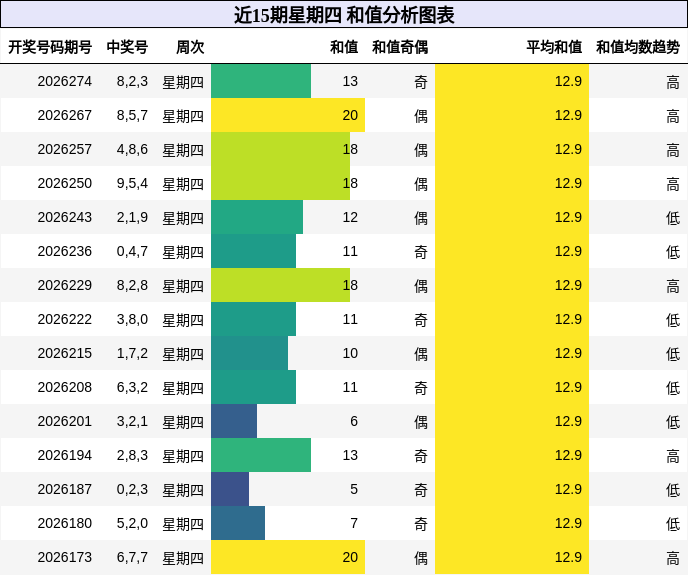Select winning numbers 3,8,0 cell
This screenshot has width=688, height=575.
click(132, 319)
